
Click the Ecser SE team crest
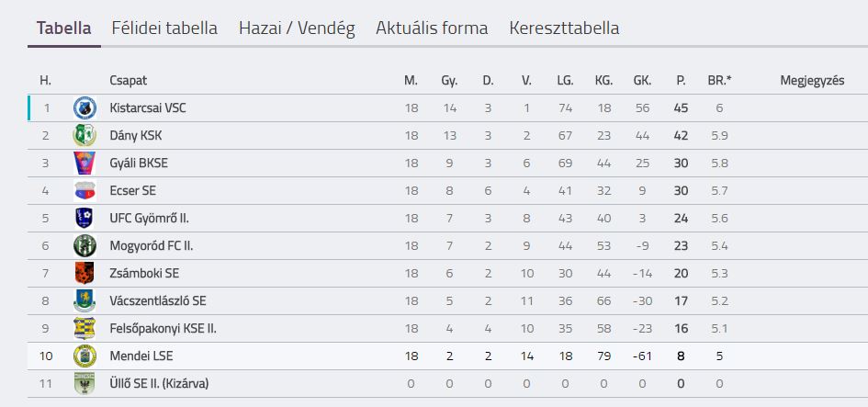(x=85, y=191)
